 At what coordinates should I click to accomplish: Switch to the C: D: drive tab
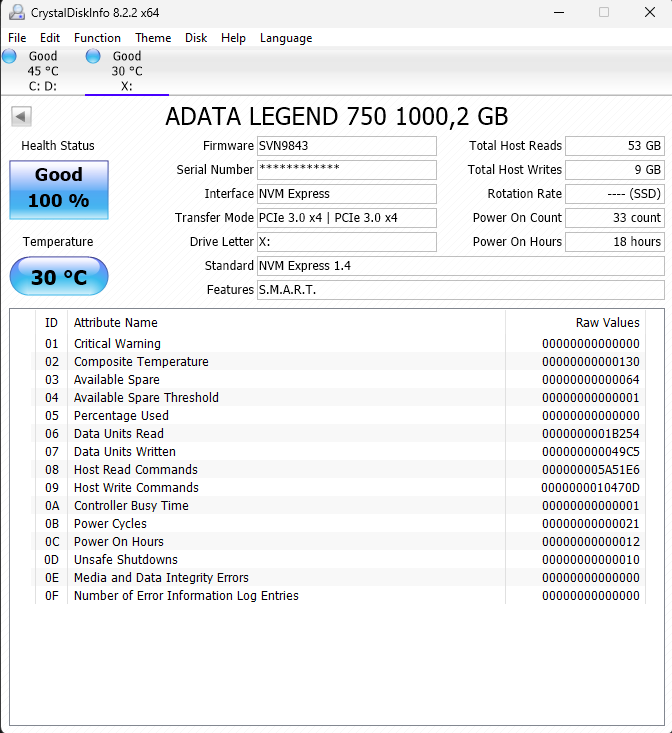click(43, 71)
